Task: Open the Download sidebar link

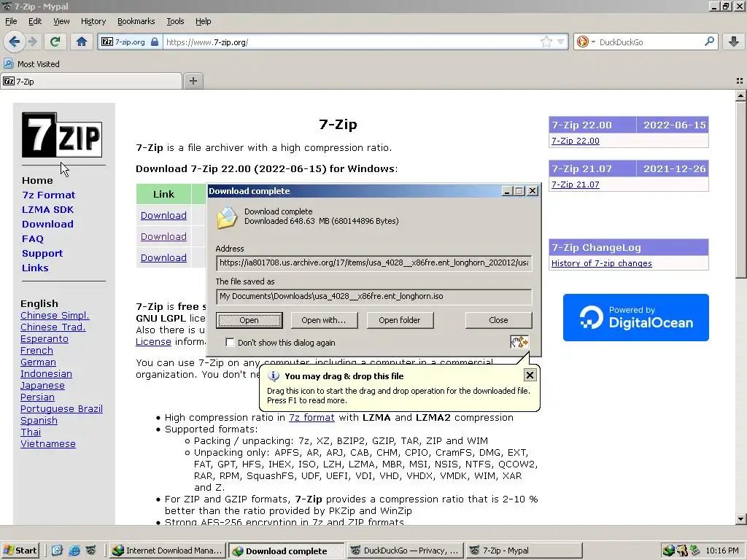Action: 47,224
